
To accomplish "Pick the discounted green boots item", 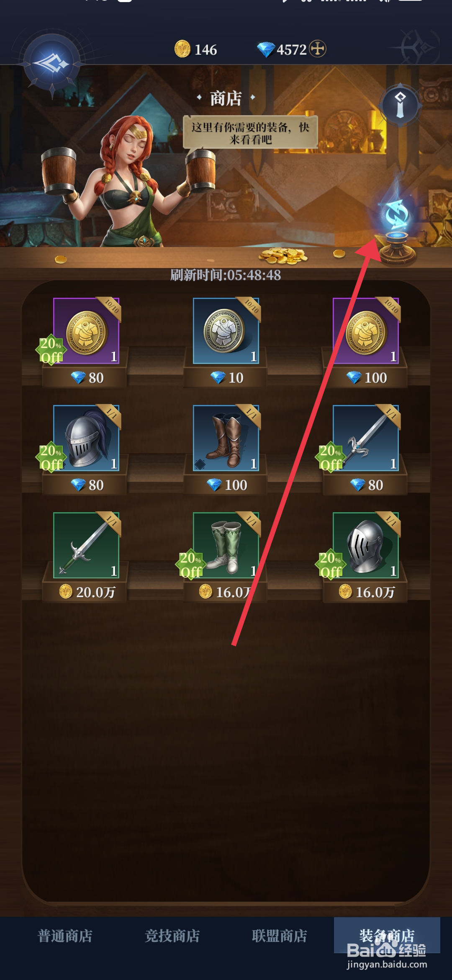I will [x=226, y=545].
